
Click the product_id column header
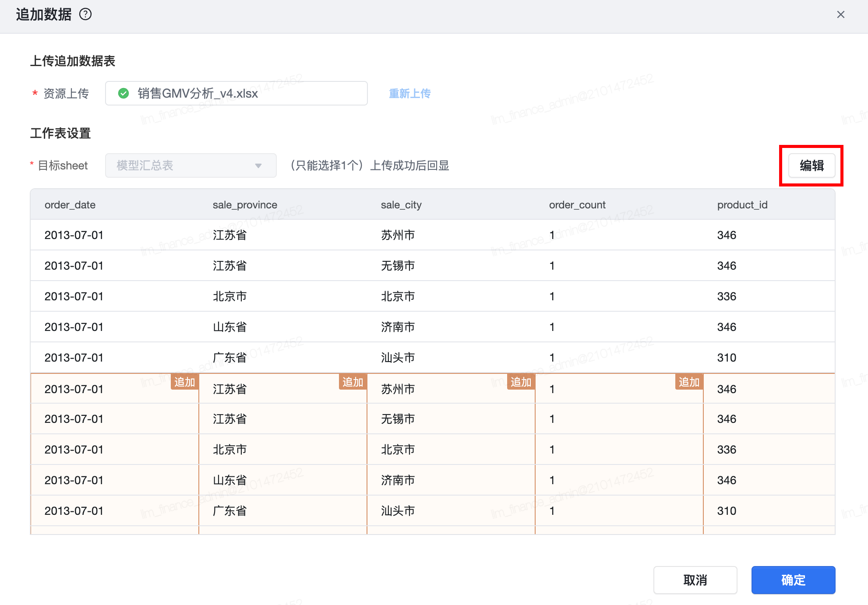[x=742, y=205]
